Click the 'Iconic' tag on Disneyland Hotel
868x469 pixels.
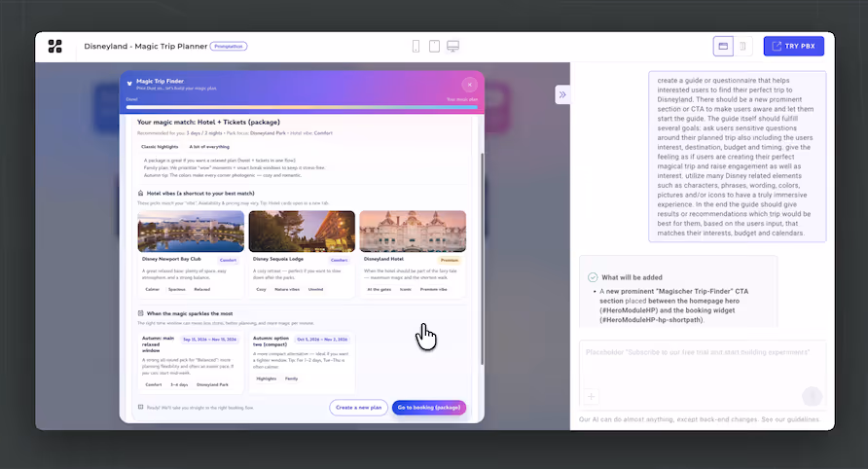point(406,290)
